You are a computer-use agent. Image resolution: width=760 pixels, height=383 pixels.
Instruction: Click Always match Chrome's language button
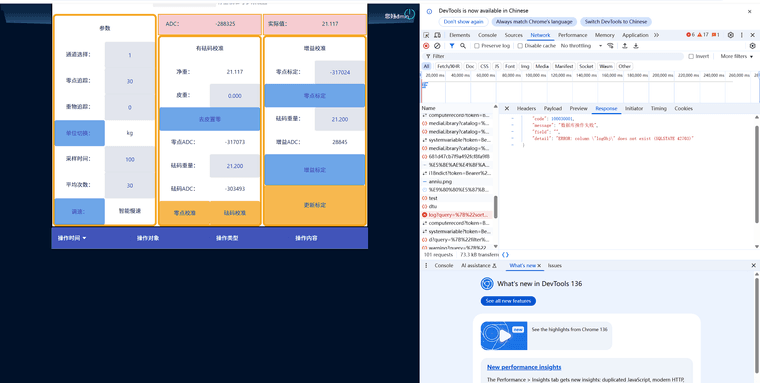pos(534,21)
